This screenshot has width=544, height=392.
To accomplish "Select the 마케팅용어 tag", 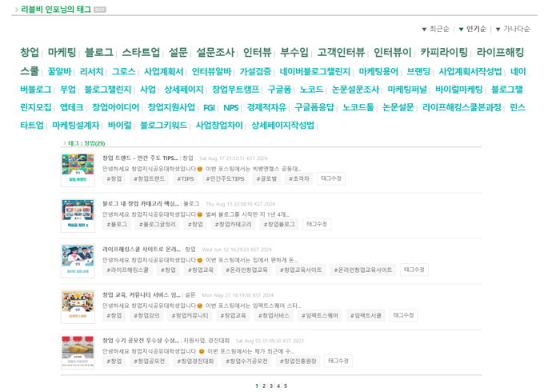I will (x=378, y=71).
